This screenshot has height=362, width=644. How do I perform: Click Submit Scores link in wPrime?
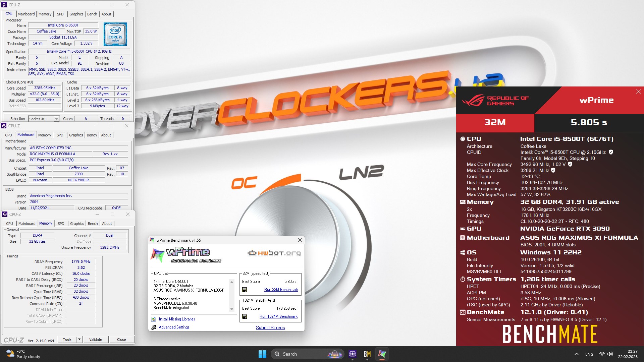[270, 327]
